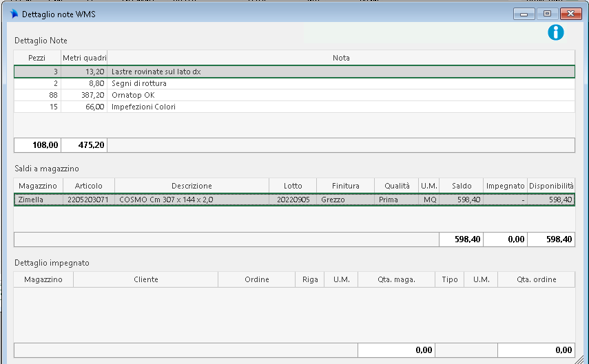Click the blue information icon
This screenshot has height=364, width=589.
(555, 32)
